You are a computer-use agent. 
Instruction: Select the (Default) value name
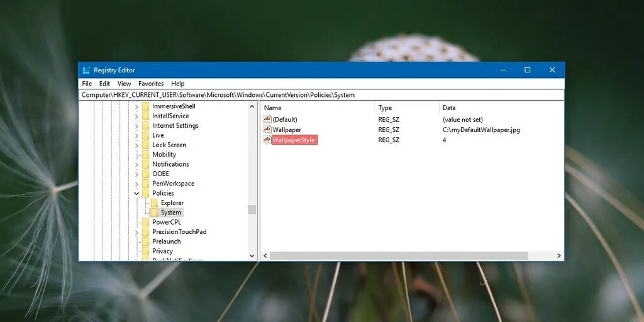(285, 119)
